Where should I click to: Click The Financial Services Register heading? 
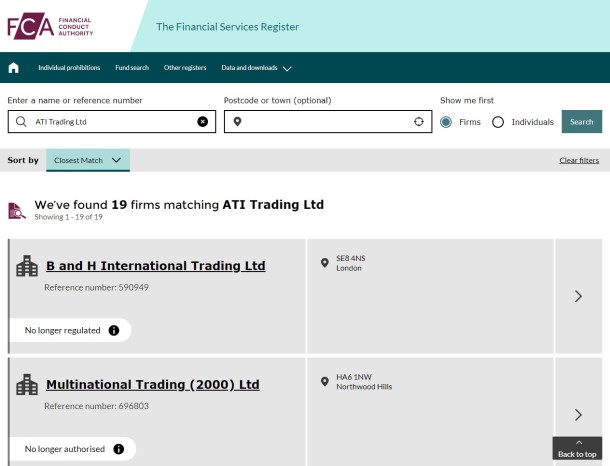pyautogui.click(x=228, y=27)
